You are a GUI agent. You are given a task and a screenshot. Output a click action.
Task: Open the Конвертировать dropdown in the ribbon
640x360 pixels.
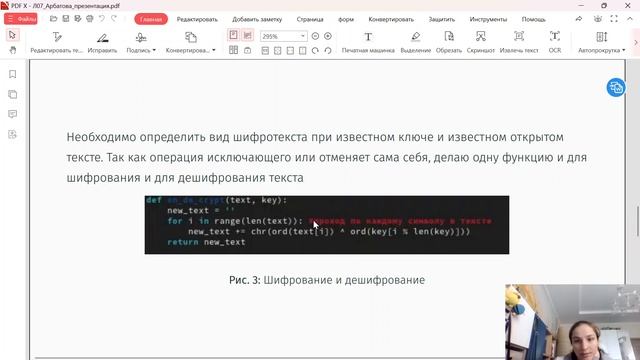pos(191,42)
